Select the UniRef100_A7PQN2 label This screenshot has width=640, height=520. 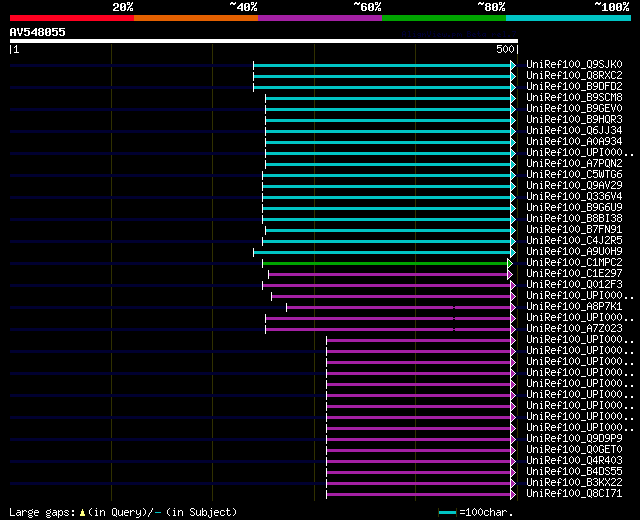pyautogui.click(x=574, y=164)
